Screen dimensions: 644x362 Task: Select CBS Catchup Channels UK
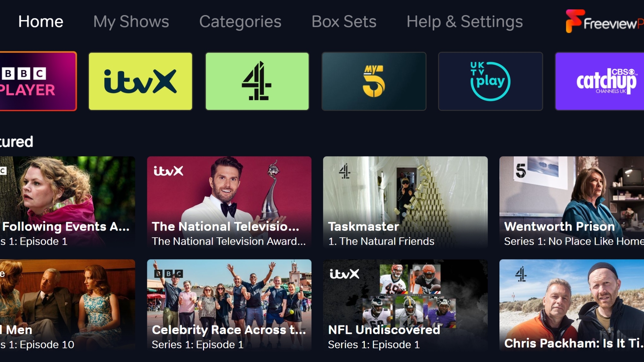[601, 81]
